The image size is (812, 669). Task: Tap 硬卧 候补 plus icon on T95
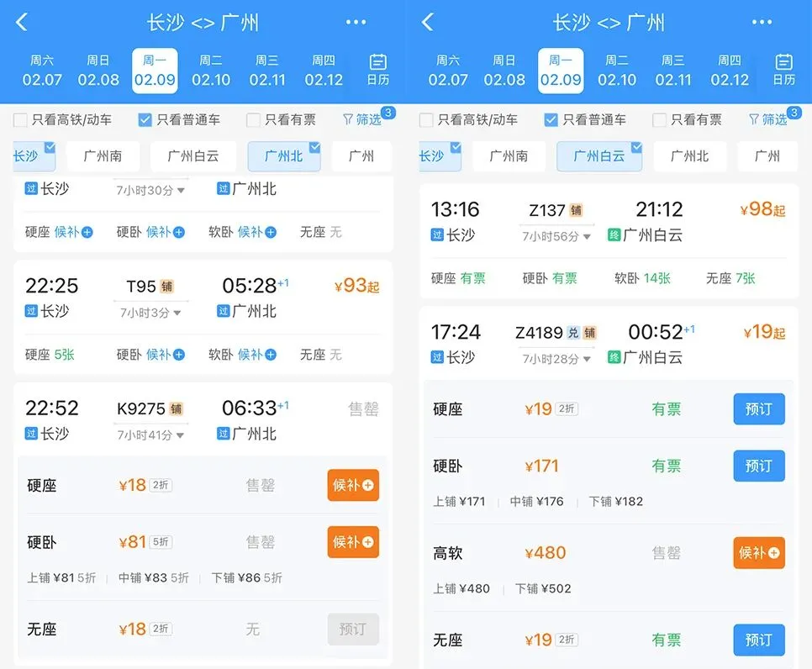pos(179,355)
